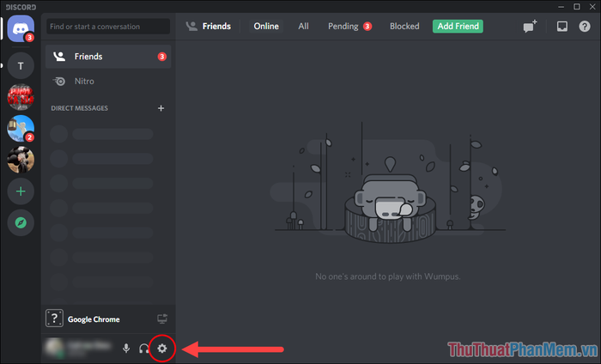Viewport: 601px width, 364px height.
Task: Explore public servers via compass icon
Action: (21, 222)
